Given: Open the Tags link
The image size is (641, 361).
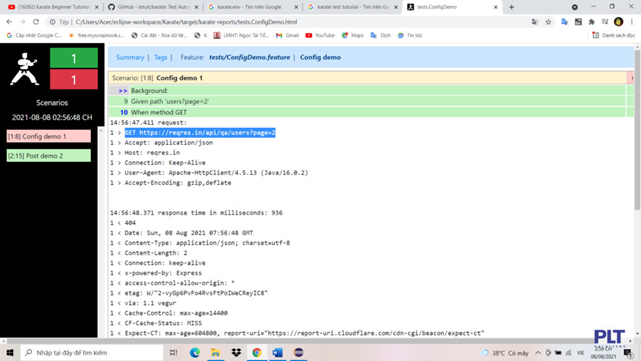Looking at the screenshot, I should [x=161, y=57].
